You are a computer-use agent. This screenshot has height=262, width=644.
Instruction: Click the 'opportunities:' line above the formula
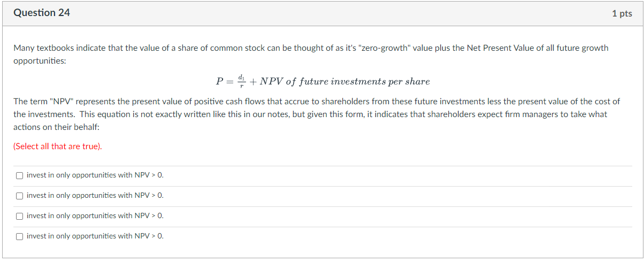tap(40, 61)
